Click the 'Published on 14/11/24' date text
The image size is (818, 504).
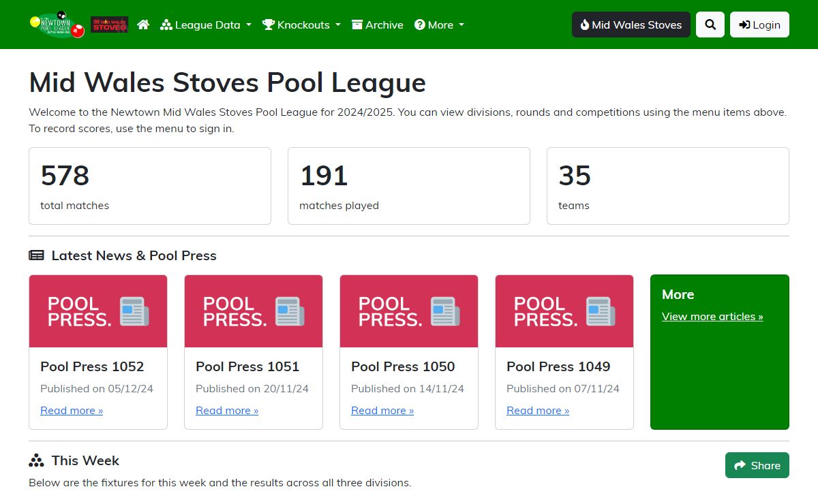point(408,388)
